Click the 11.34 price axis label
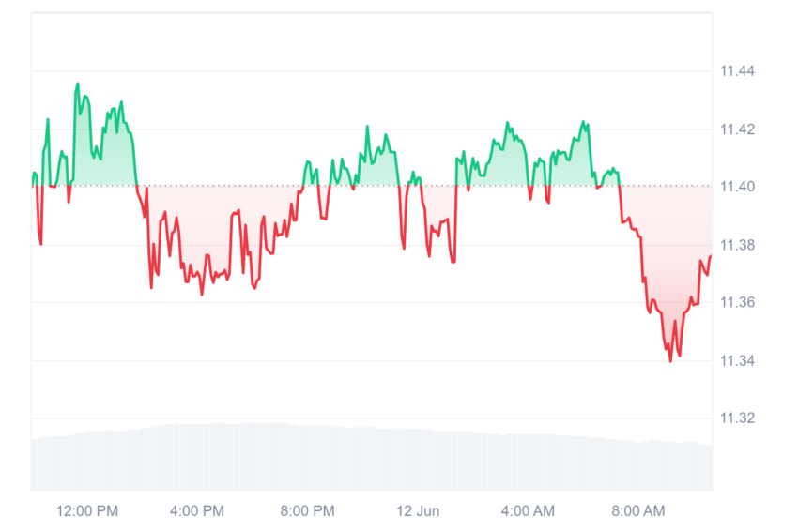Image resolution: width=798 pixels, height=532 pixels. pyautogui.click(x=737, y=360)
